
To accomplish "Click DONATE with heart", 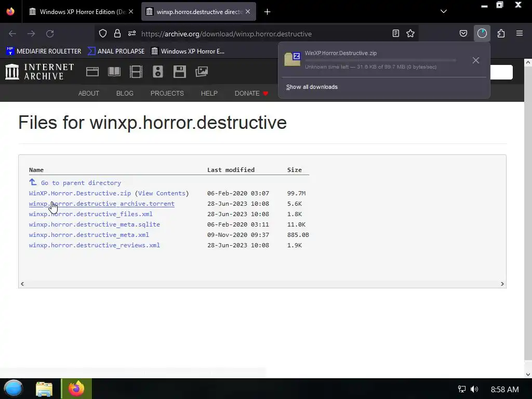I will [x=251, y=94].
